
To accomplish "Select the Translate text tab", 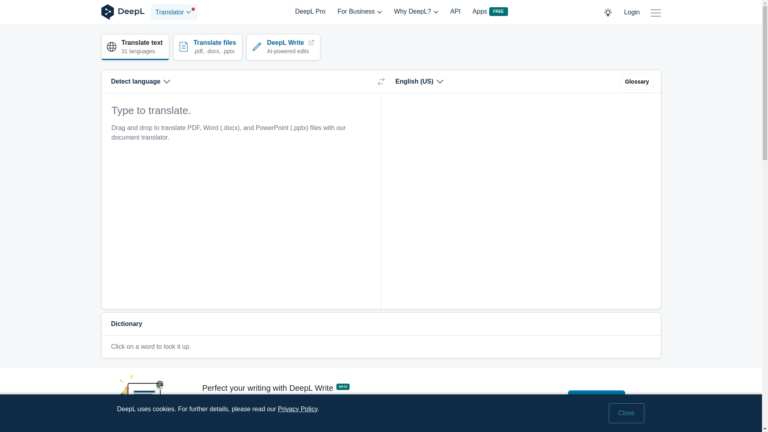I will pos(135,47).
